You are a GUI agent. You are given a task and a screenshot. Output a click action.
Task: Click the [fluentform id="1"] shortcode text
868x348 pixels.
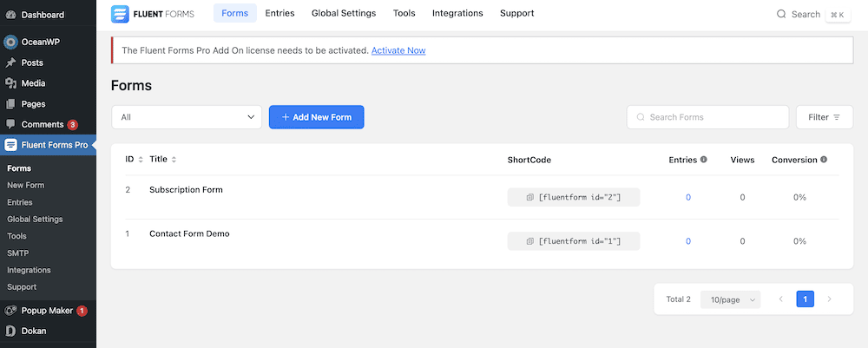click(580, 241)
